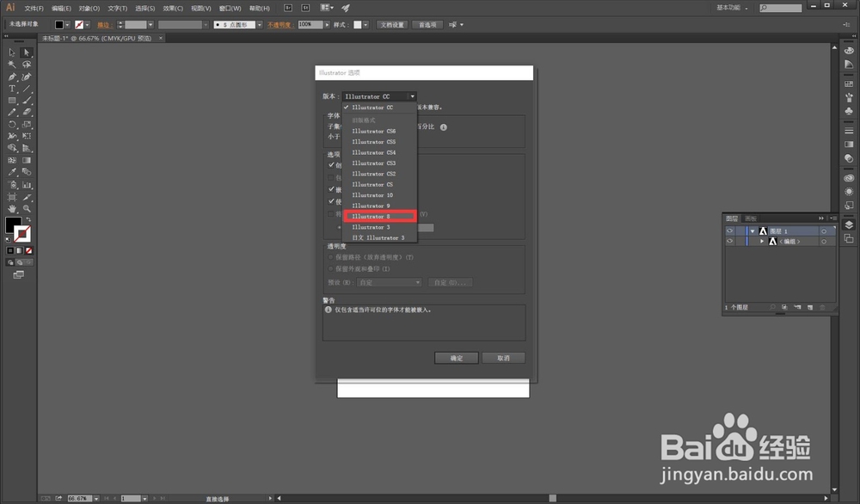Image resolution: width=860 pixels, height=504 pixels.
Task: Select the Paintbrush tool
Action: pyautogui.click(x=27, y=101)
